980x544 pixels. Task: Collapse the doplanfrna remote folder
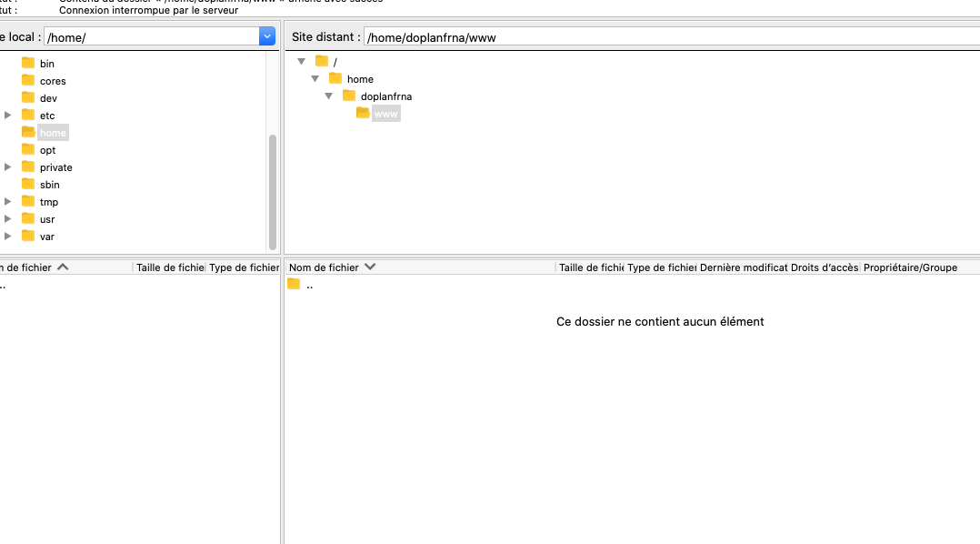click(329, 96)
